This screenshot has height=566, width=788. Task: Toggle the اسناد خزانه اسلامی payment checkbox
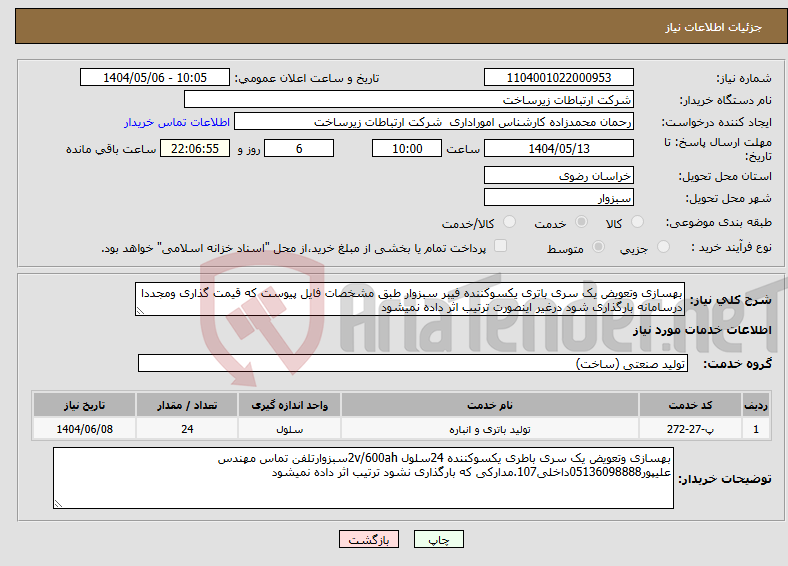pos(501,246)
